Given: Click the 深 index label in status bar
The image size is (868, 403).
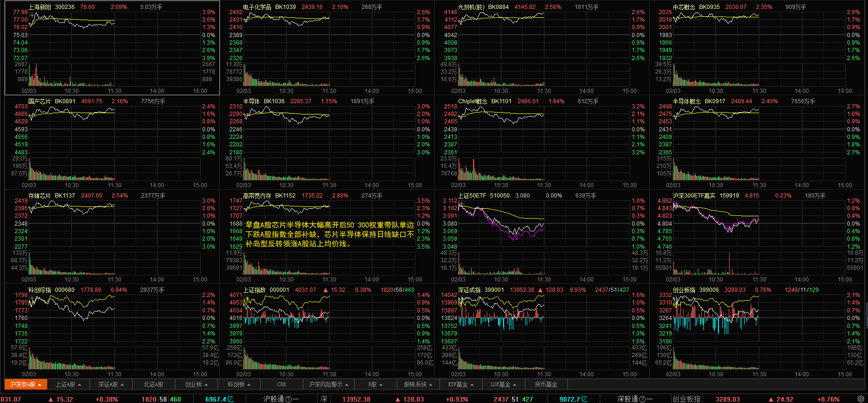Looking at the screenshot, I should (324, 399).
